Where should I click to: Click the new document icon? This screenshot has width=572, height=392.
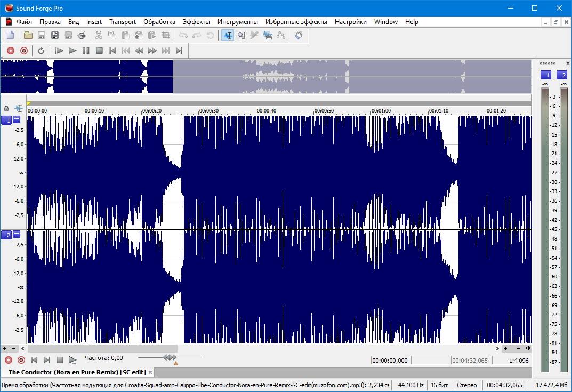pos(10,35)
